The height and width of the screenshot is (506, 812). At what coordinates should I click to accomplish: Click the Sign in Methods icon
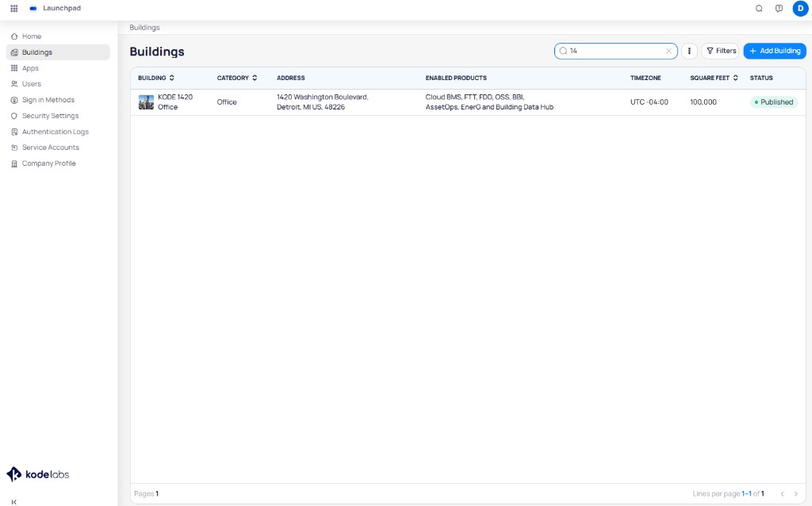point(14,100)
